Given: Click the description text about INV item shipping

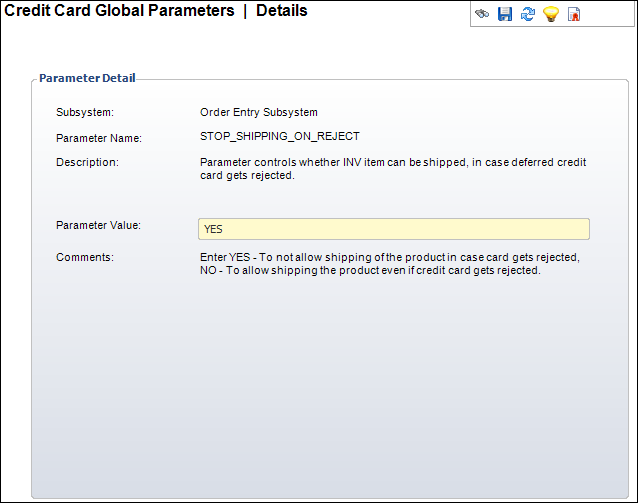Looking at the screenshot, I should (x=392, y=168).
